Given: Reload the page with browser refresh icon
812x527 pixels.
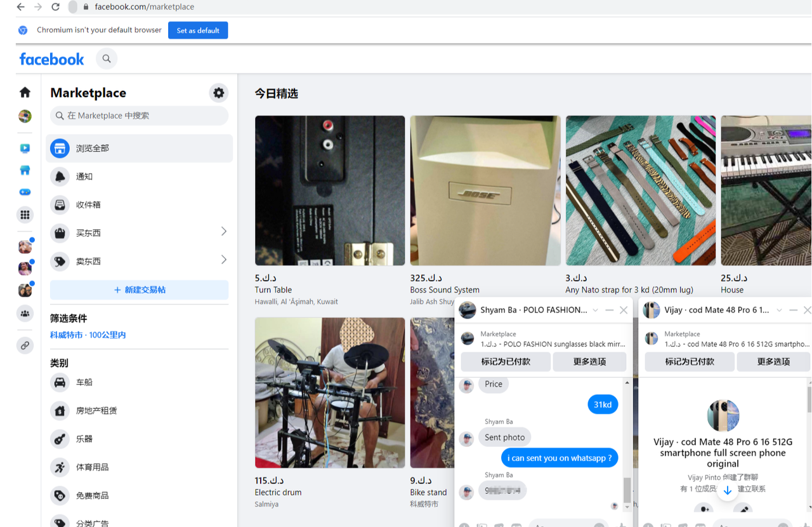Looking at the screenshot, I should pos(55,7).
